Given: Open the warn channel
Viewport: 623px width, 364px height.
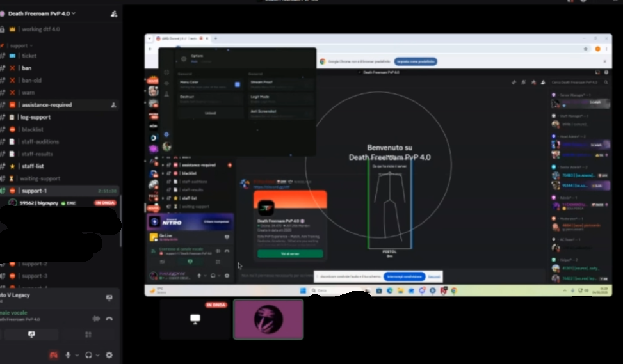Looking at the screenshot, I should 28,93.
